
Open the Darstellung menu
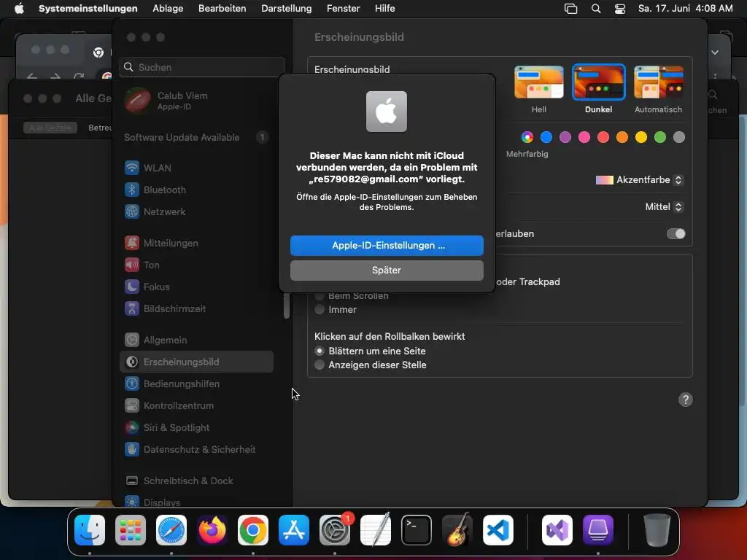pos(286,9)
